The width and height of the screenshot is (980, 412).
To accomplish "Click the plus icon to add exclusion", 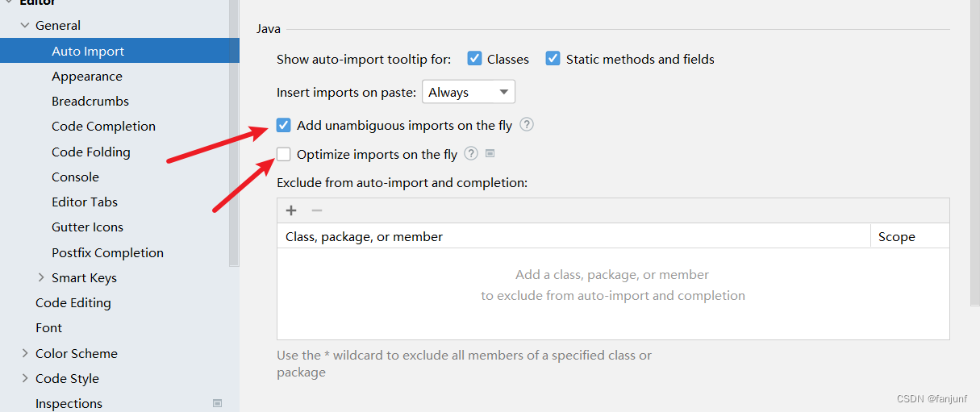I will 291,210.
